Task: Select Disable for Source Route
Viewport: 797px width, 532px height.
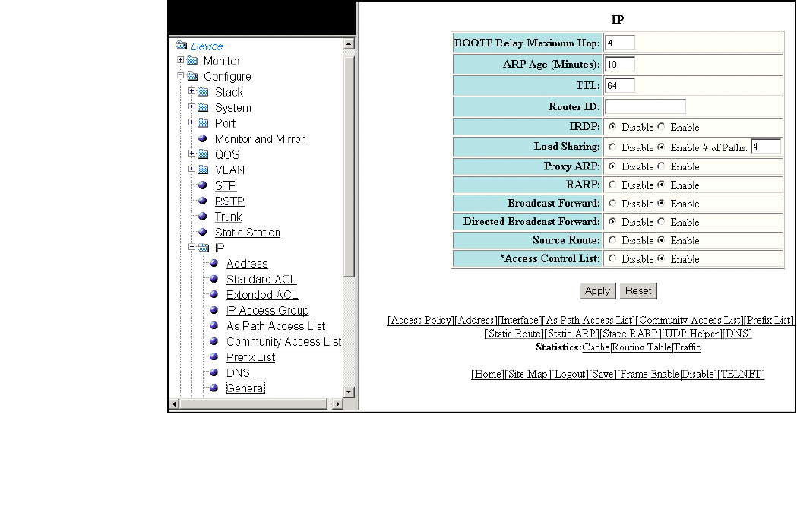Action: tap(612, 239)
